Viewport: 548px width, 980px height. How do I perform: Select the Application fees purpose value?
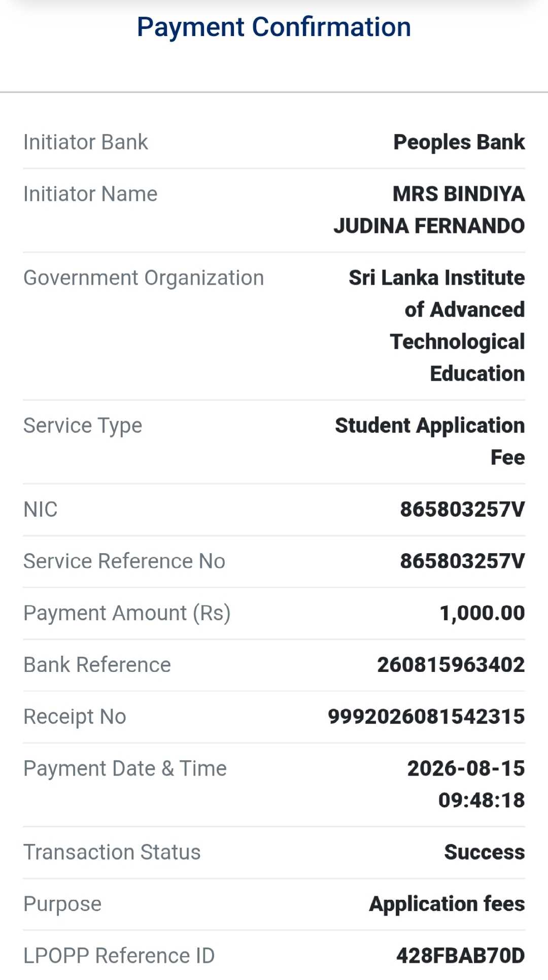point(447,904)
